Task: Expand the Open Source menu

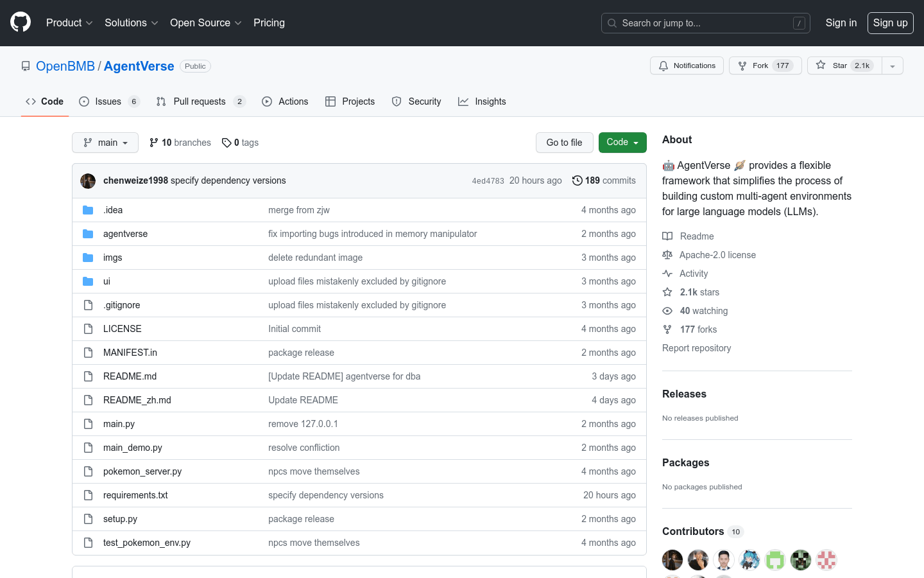Action: 205,22
